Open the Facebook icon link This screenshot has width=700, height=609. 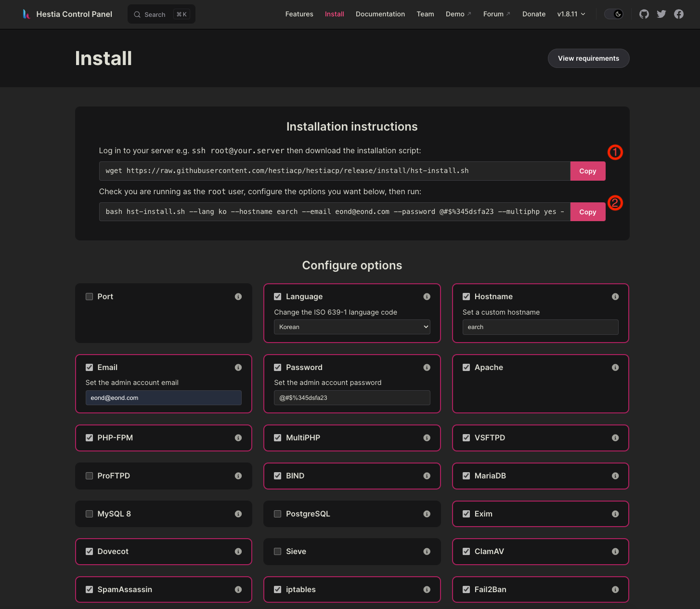tap(679, 14)
